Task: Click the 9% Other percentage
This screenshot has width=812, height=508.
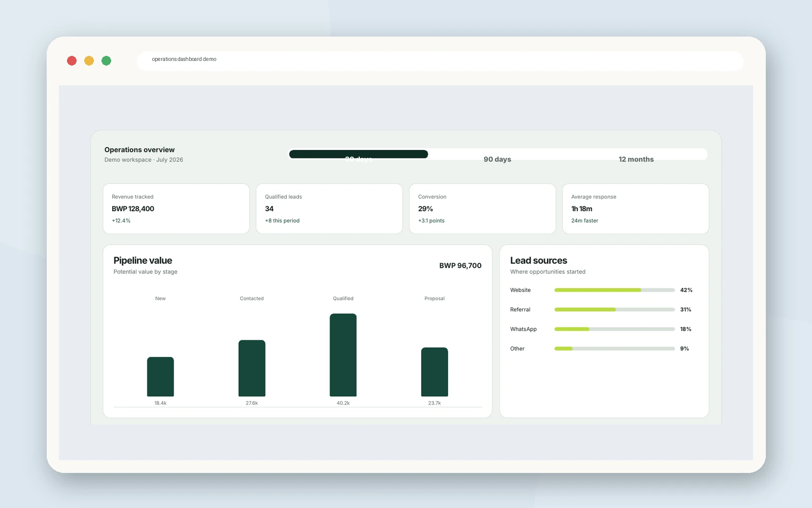Action: (685, 348)
